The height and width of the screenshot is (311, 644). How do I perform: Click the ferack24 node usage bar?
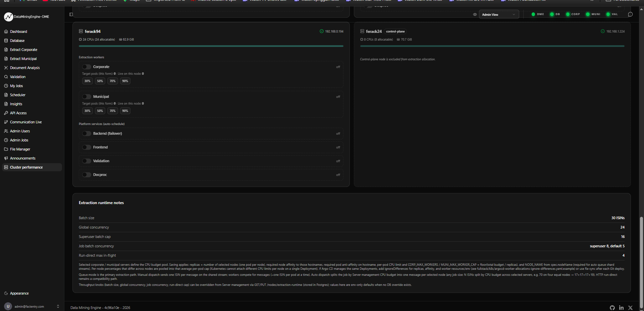(492, 46)
